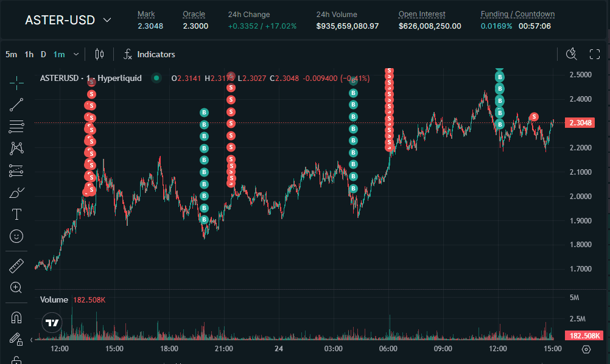Image resolution: width=610 pixels, height=364 pixels.
Task: Select the trend line drawing tool
Action: [16, 104]
